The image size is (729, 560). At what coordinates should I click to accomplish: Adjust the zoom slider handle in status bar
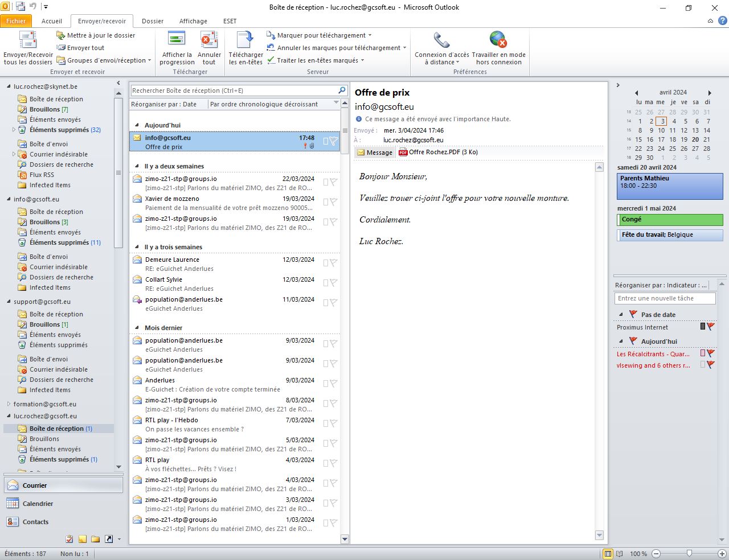(x=690, y=554)
